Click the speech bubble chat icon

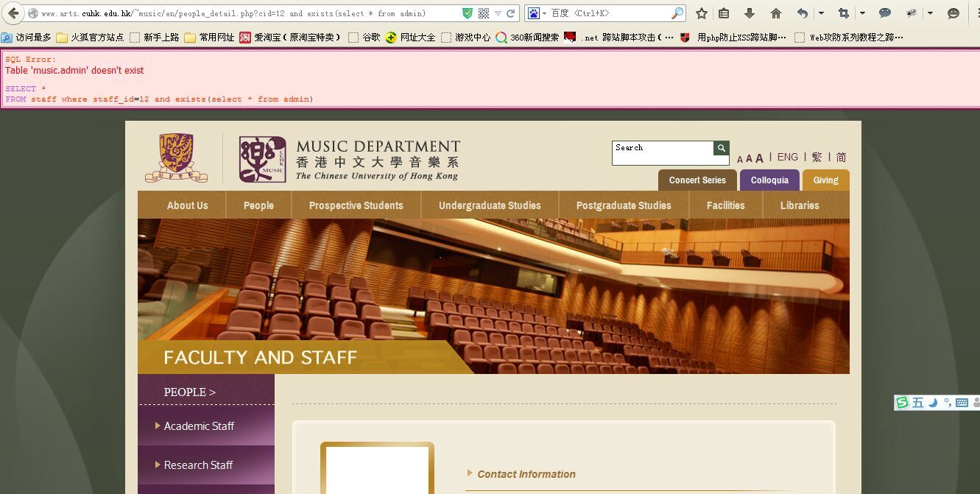pyautogui.click(x=885, y=13)
